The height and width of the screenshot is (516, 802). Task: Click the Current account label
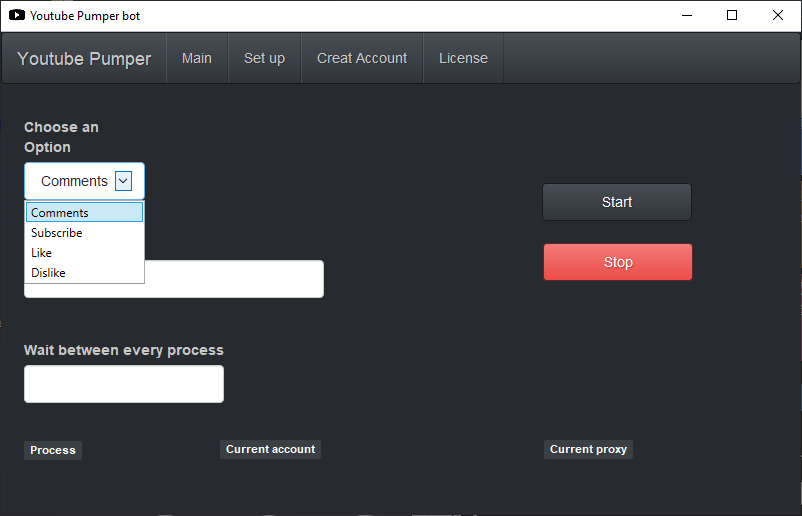pos(271,449)
